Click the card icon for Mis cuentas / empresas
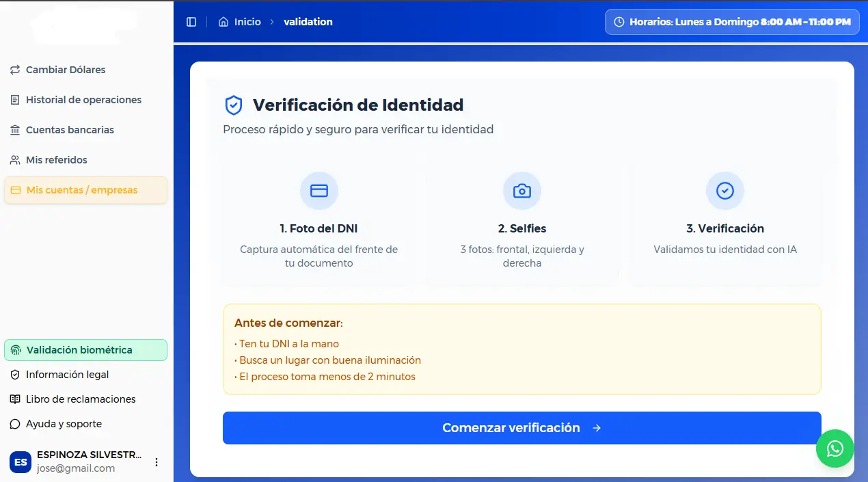The image size is (868, 482). [16, 190]
